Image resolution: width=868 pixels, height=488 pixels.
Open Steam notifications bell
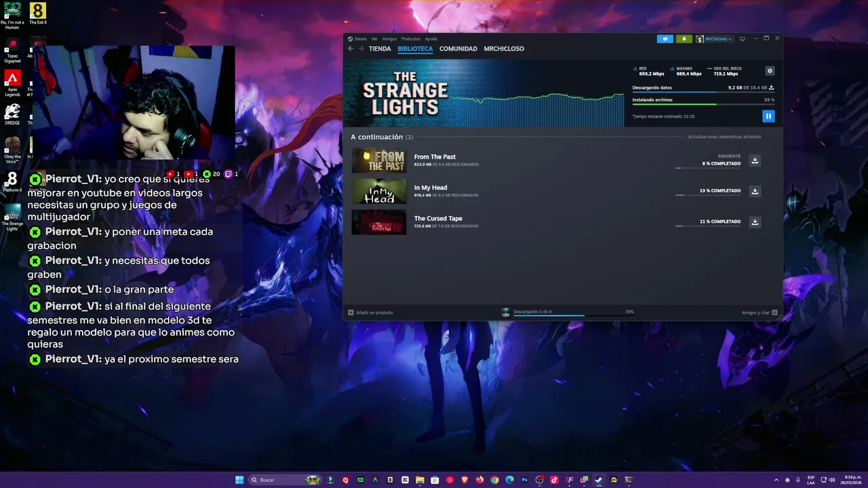point(684,39)
